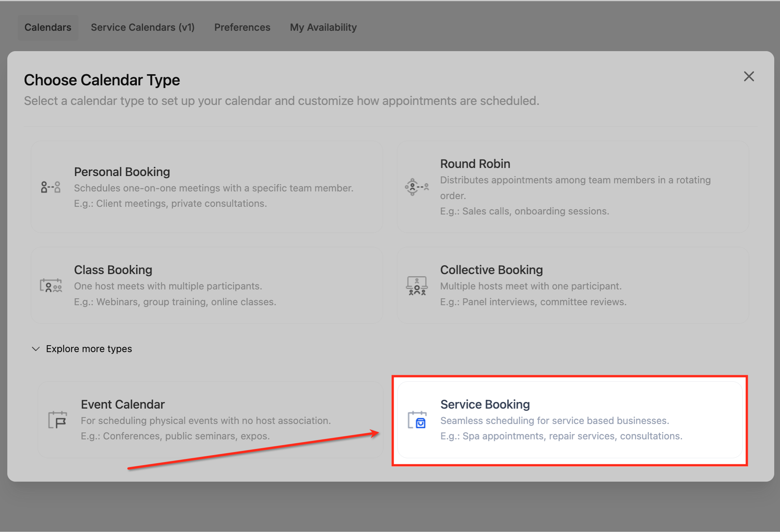Select the Service Booking title
The height and width of the screenshot is (532, 780).
(x=485, y=404)
